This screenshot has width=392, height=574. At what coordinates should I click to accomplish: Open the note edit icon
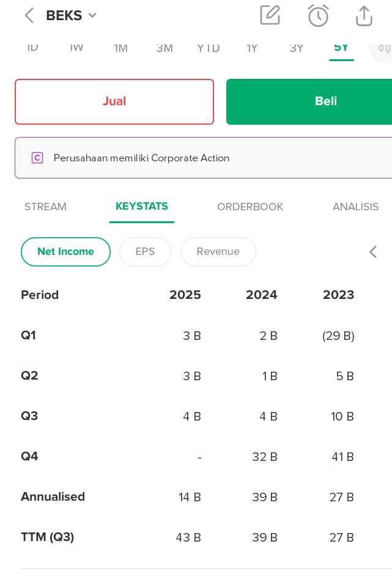[x=270, y=15]
